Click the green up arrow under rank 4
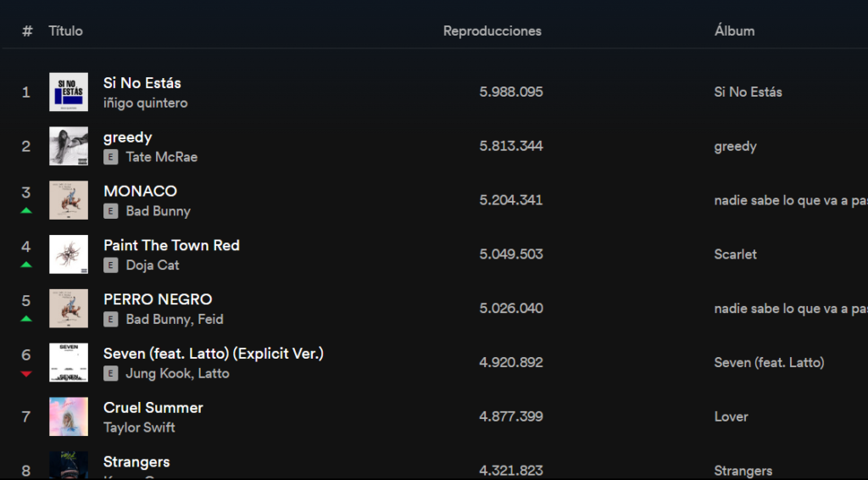The image size is (868, 480). (x=26, y=265)
